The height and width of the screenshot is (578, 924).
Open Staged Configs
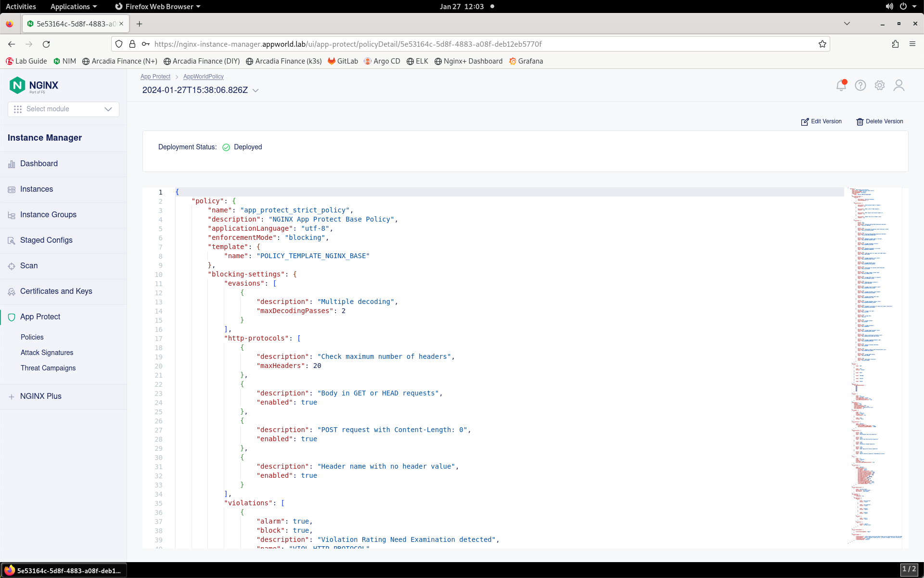(x=46, y=240)
